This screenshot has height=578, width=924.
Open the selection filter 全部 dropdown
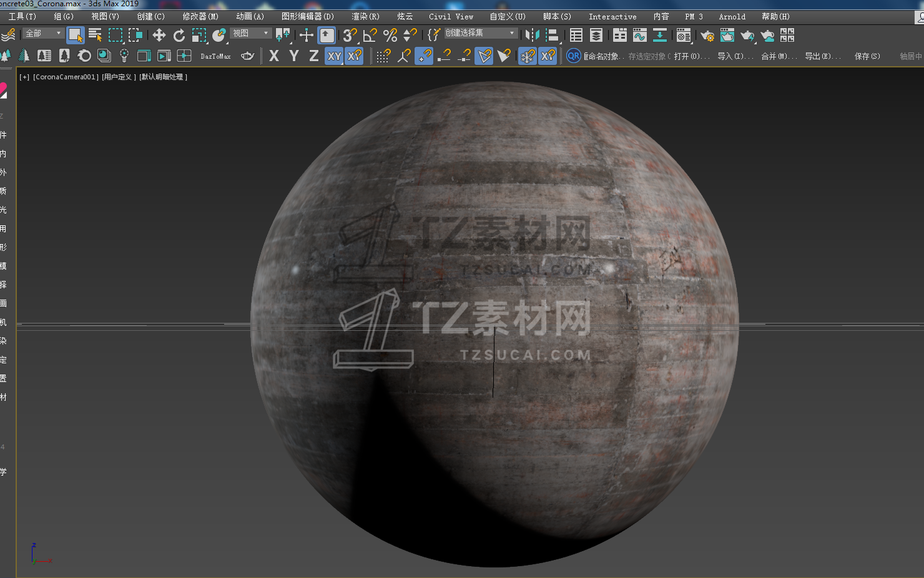[x=44, y=33]
